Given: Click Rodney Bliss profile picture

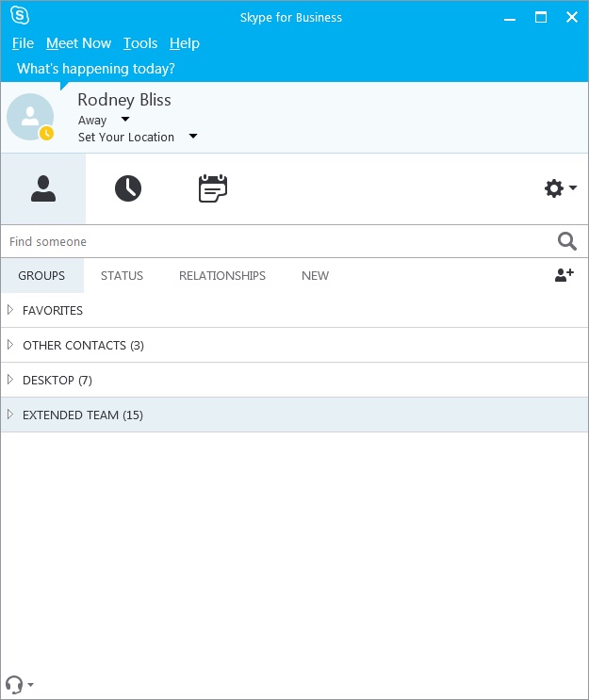Looking at the screenshot, I should [x=30, y=117].
